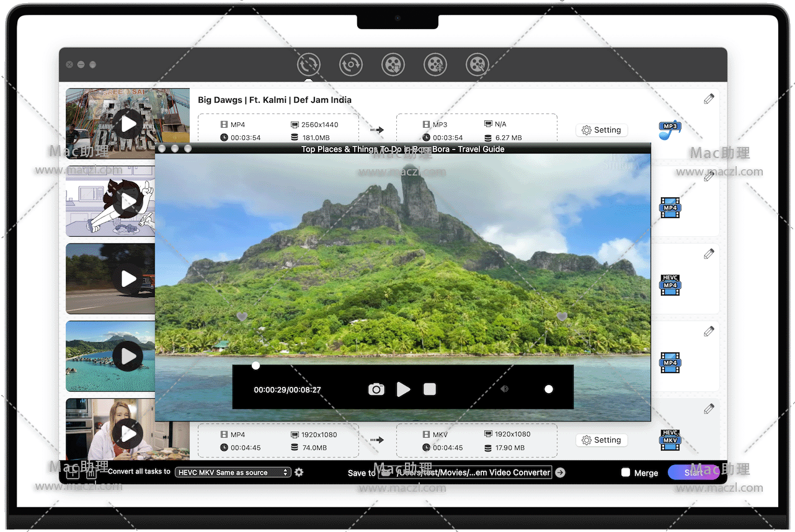This screenshot has width=795, height=532.
Task: Click the arrow icon next to save path
Action: click(560, 472)
